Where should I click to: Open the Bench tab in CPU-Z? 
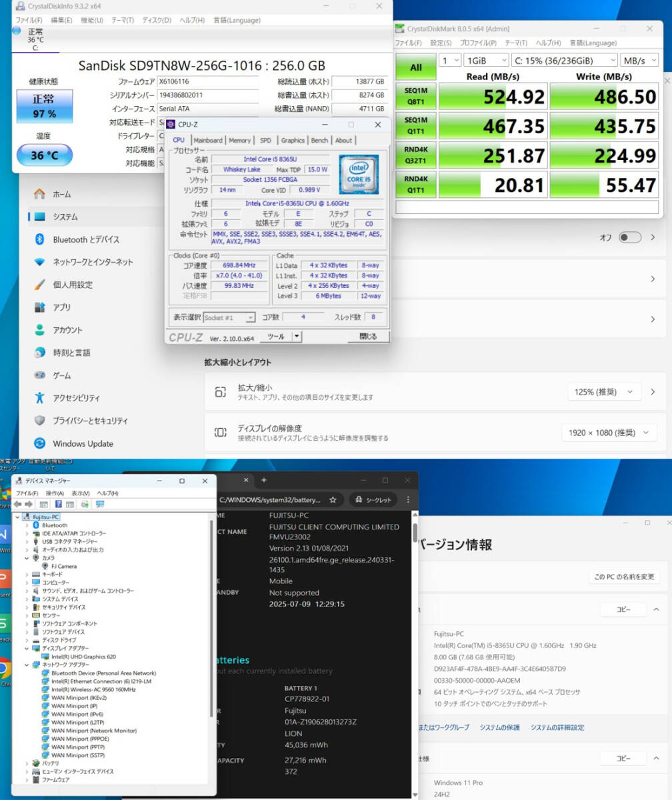pos(320,141)
